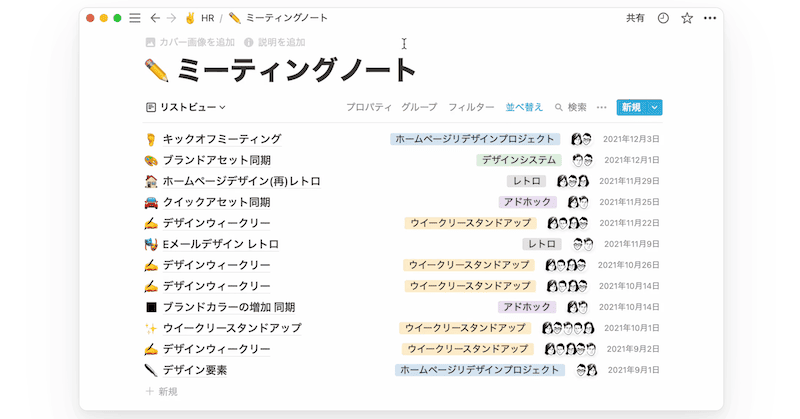Go forward with the right arrow
This screenshot has height=419, width=800.
pyautogui.click(x=171, y=18)
